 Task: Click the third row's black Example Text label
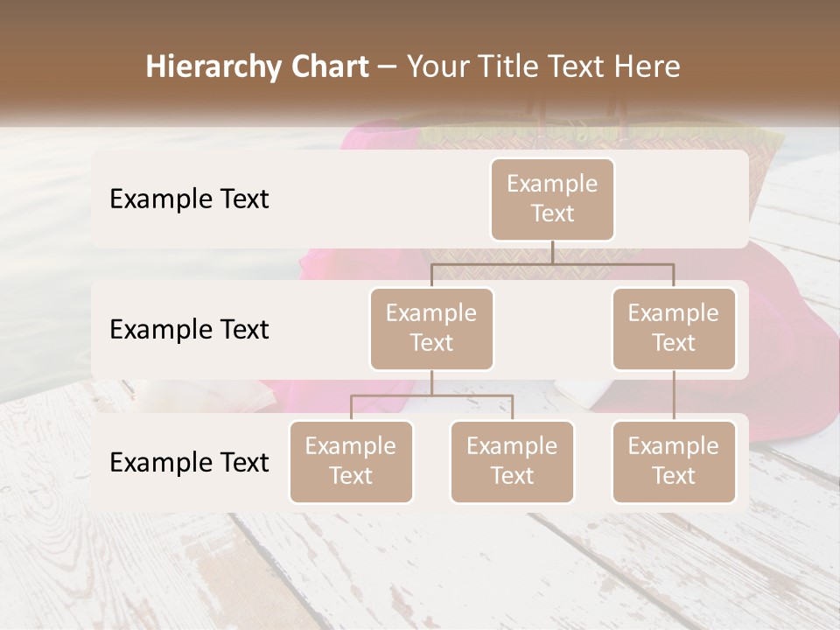click(189, 462)
